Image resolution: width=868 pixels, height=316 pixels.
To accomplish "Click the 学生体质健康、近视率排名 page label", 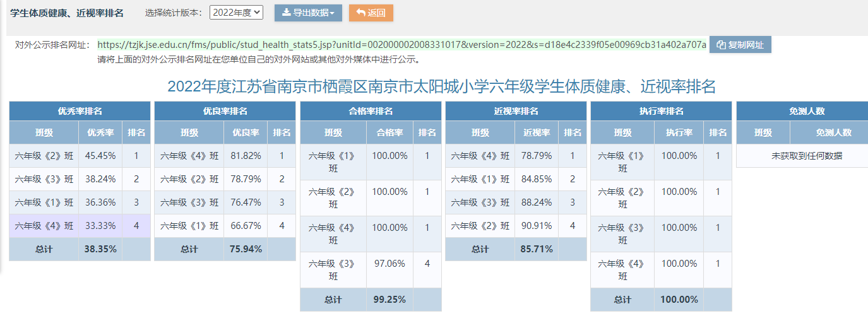I will click(x=67, y=13).
